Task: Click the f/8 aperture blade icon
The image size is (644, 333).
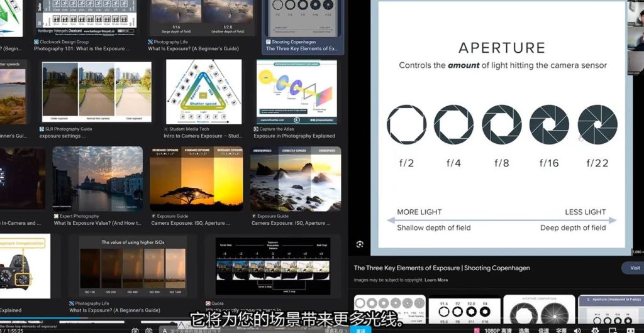Action: point(501,125)
